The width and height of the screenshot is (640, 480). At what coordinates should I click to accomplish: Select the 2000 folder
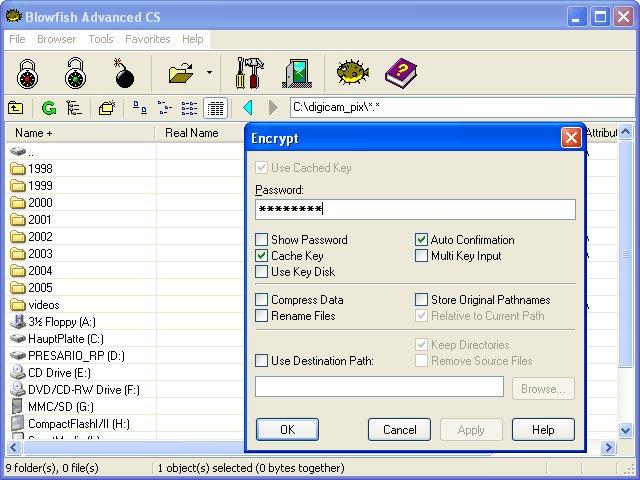tap(31, 203)
